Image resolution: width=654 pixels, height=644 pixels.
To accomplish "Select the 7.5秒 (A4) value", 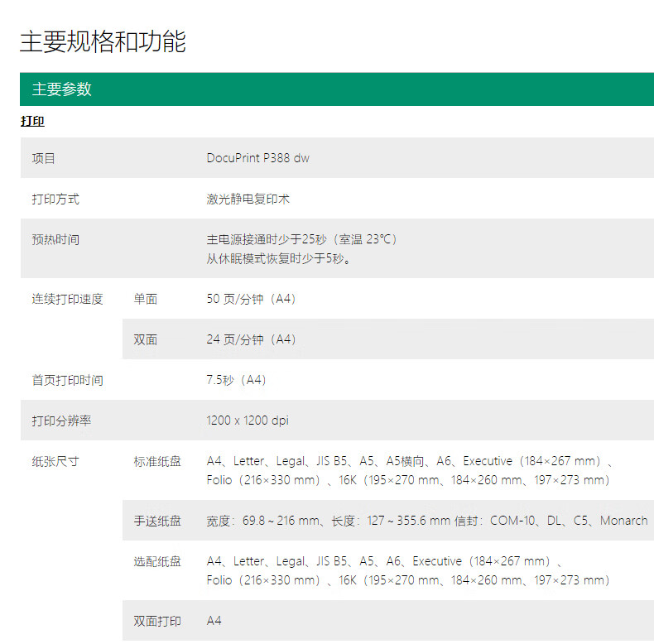I will click(x=236, y=380).
